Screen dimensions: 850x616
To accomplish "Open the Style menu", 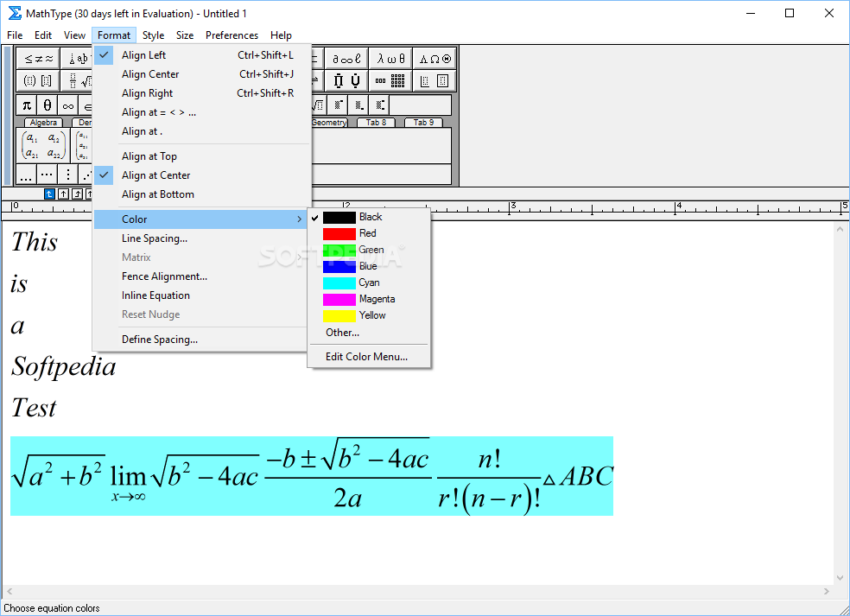I will click(x=154, y=35).
